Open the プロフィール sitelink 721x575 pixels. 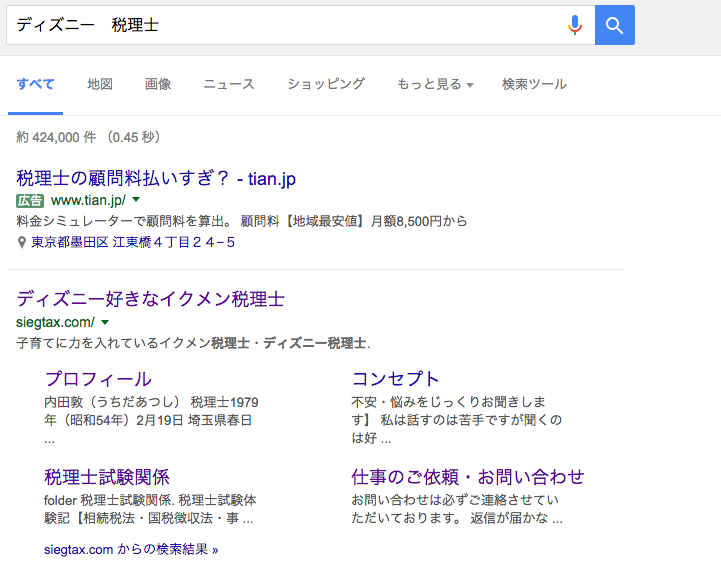coord(98,379)
